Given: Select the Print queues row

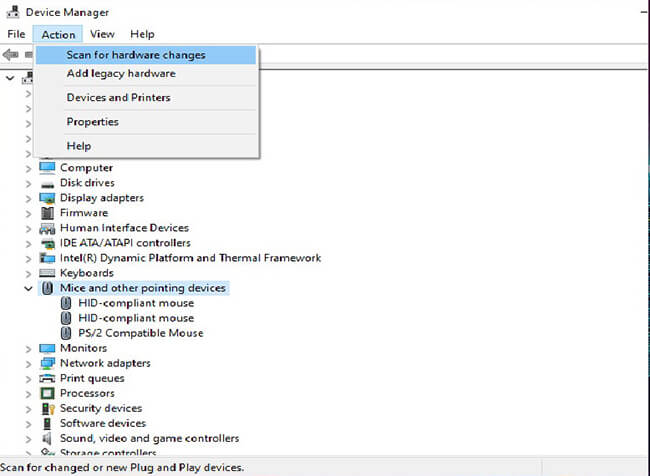Looking at the screenshot, I should (x=92, y=378).
